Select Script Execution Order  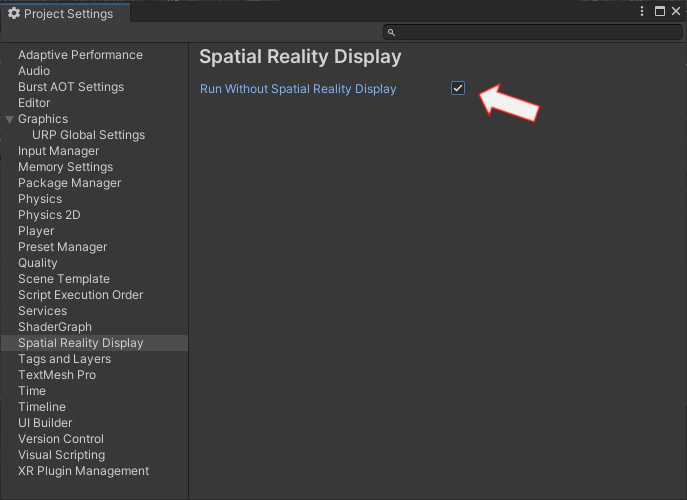[80, 295]
